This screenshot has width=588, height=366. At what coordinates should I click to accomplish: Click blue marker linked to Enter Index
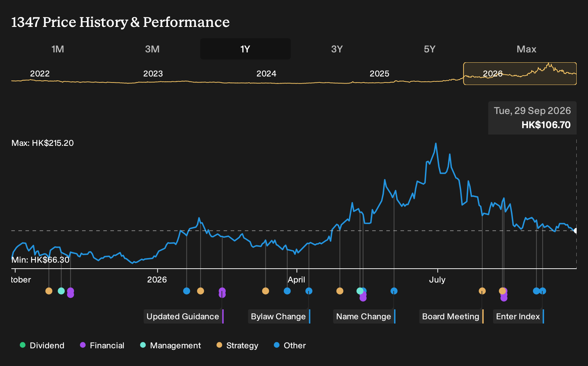coord(543,291)
